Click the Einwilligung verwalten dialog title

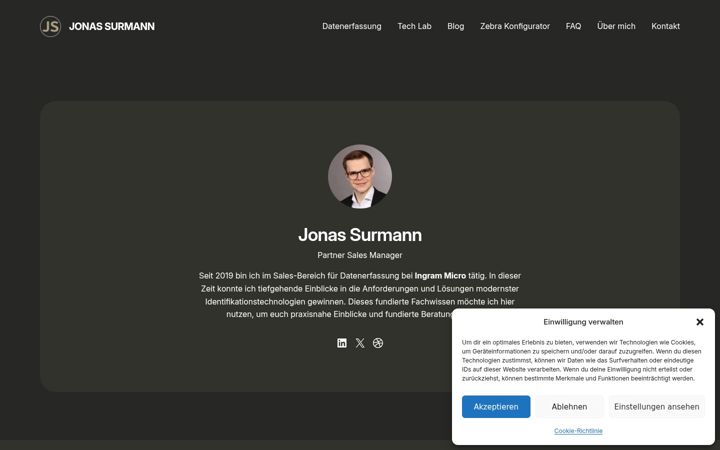click(x=583, y=322)
